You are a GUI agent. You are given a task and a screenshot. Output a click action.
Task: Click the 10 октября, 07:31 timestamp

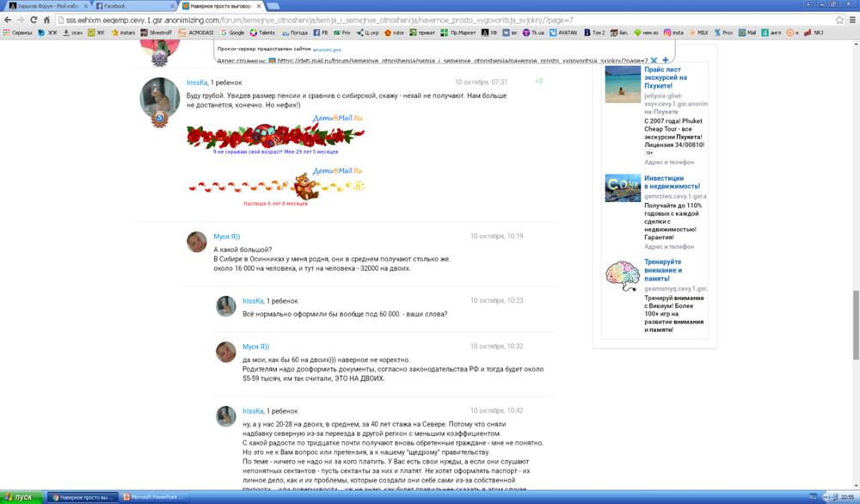click(x=481, y=83)
